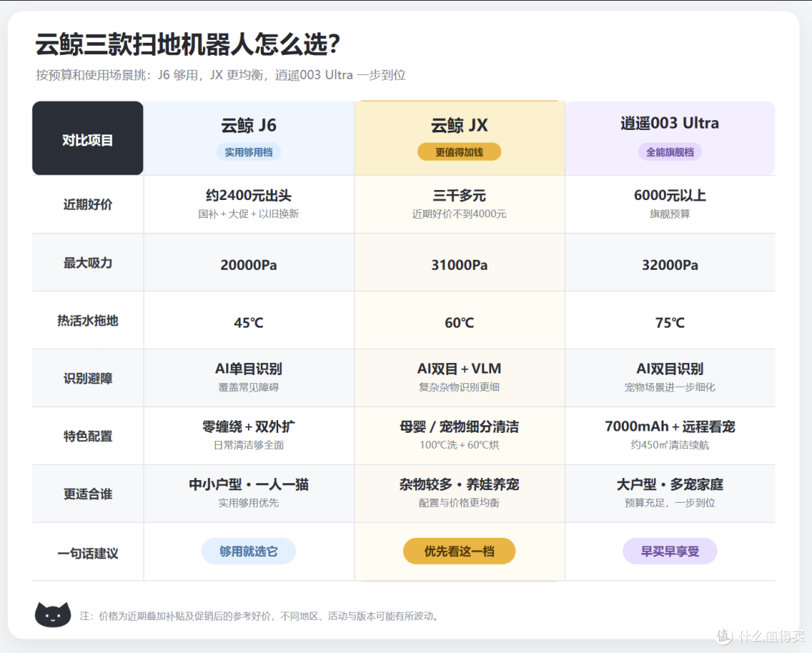
Task: Click the 配置与价格更均衡 note
Action: [459, 503]
